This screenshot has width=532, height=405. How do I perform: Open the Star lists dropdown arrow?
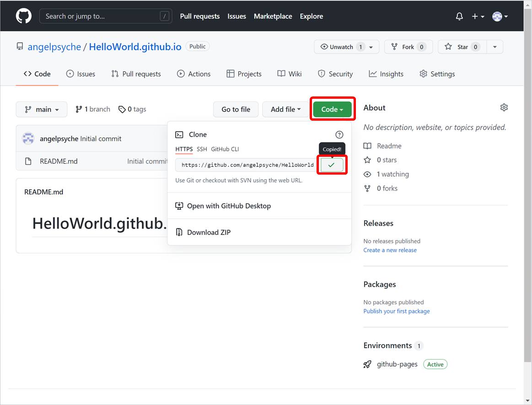tap(494, 47)
